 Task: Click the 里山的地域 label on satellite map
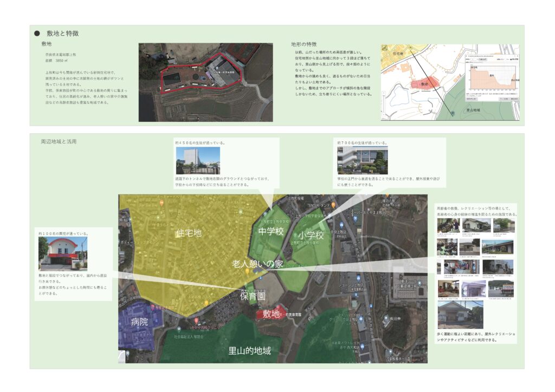tap(249, 351)
